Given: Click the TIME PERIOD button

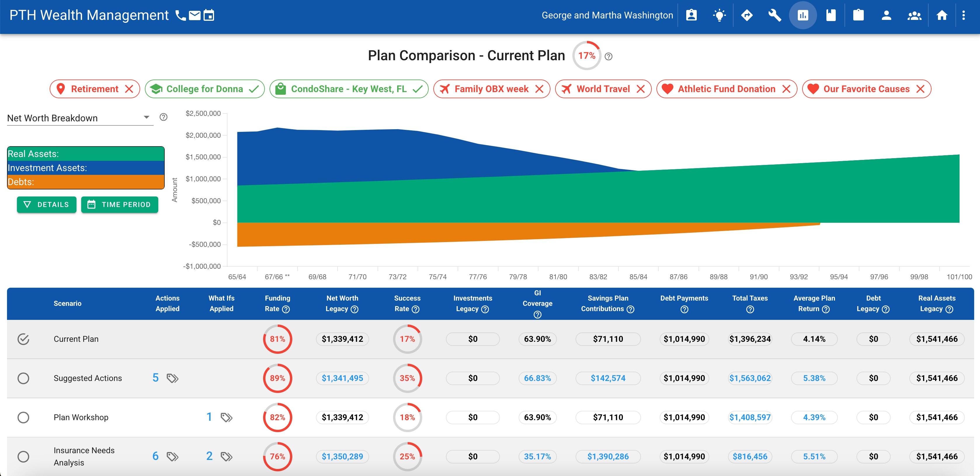Looking at the screenshot, I should tap(119, 204).
